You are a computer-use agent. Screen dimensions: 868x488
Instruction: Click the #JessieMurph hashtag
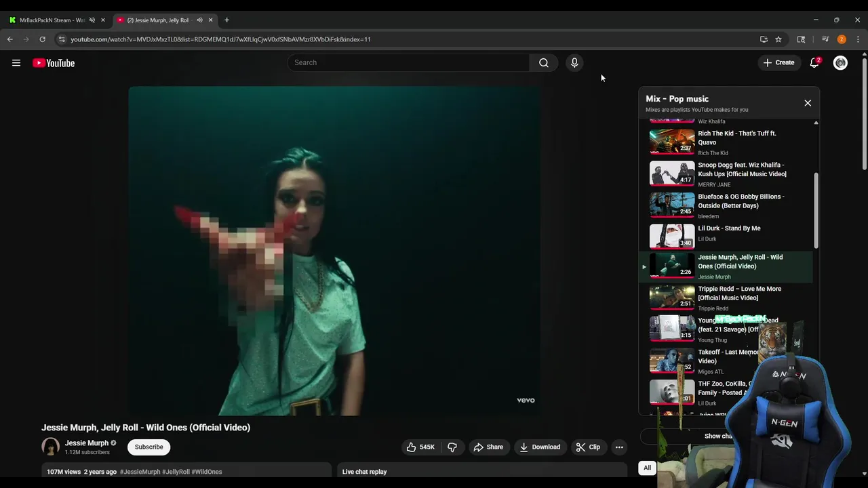pos(140,472)
